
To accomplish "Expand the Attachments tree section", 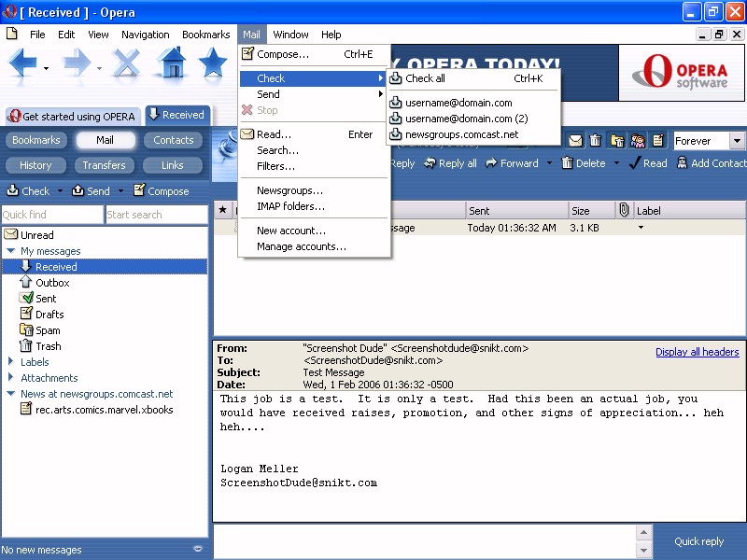I will [11, 377].
